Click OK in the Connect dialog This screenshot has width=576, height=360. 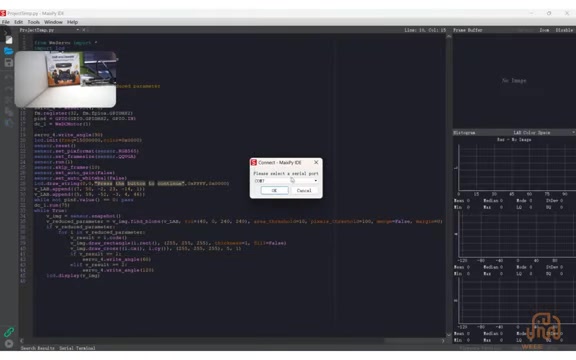click(x=274, y=190)
